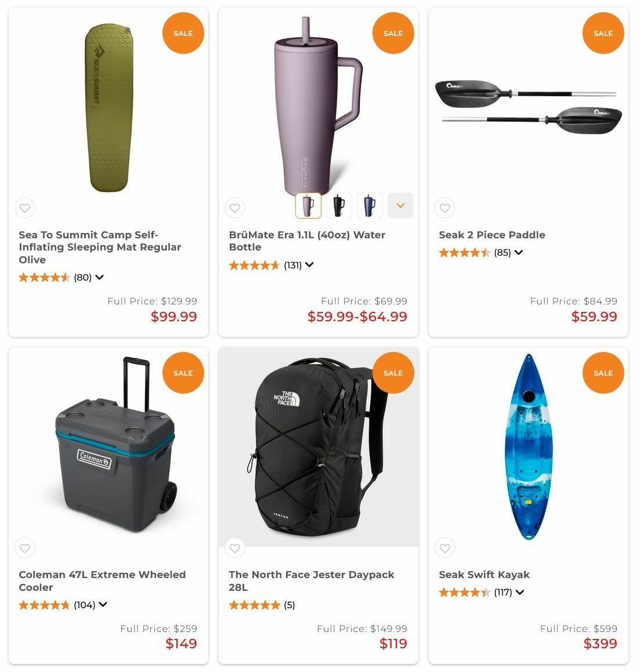Screen dimensions: 640x672
Task: View the blue Seak Swift Kayak image
Action: coord(529,446)
